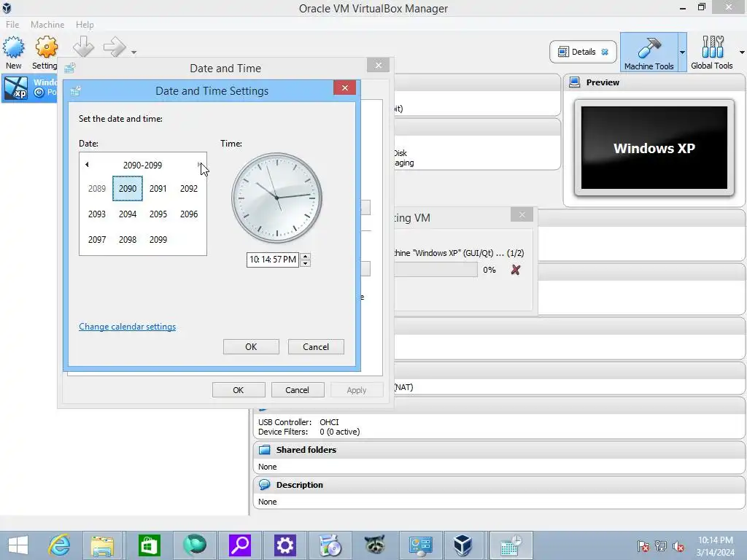This screenshot has width=747, height=560.
Task: Select year 2091 in the calendar
Action: pos(158,189)
